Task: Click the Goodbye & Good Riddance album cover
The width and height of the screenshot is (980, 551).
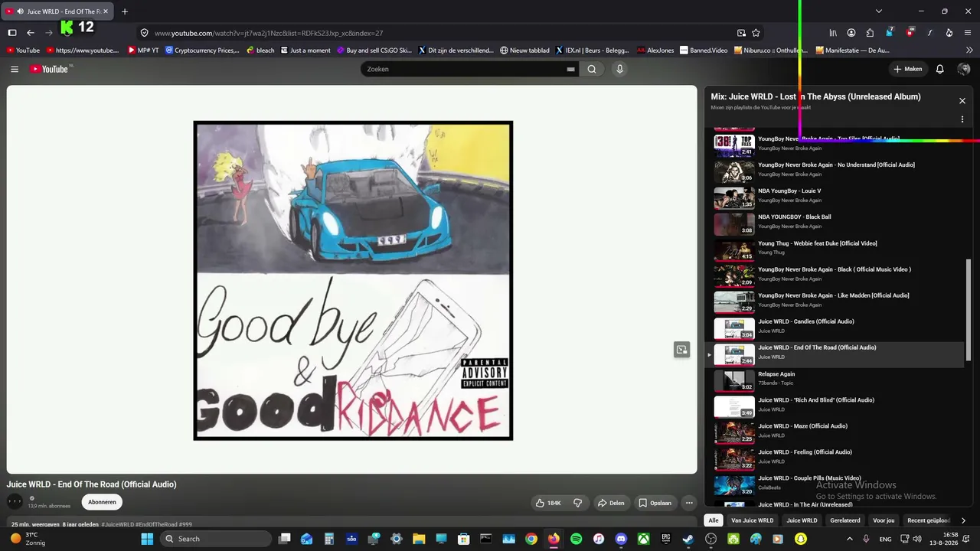Action: [x=353, y=280]
